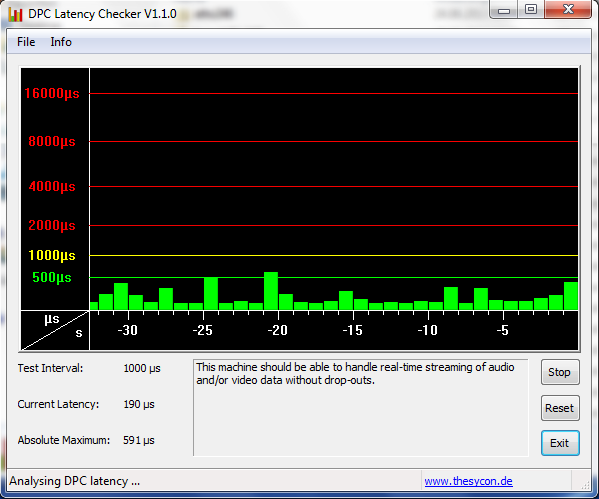The height and width of the screenshot is (499, 599).
Task: Click the window resize grip in status bar
Action: tap(585, 484)
